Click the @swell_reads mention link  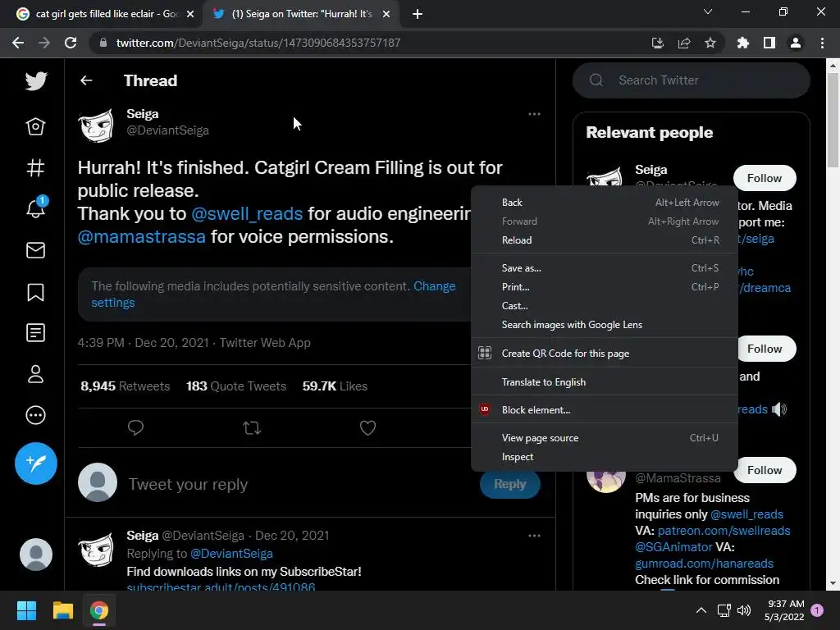click(x=247, y=213)
